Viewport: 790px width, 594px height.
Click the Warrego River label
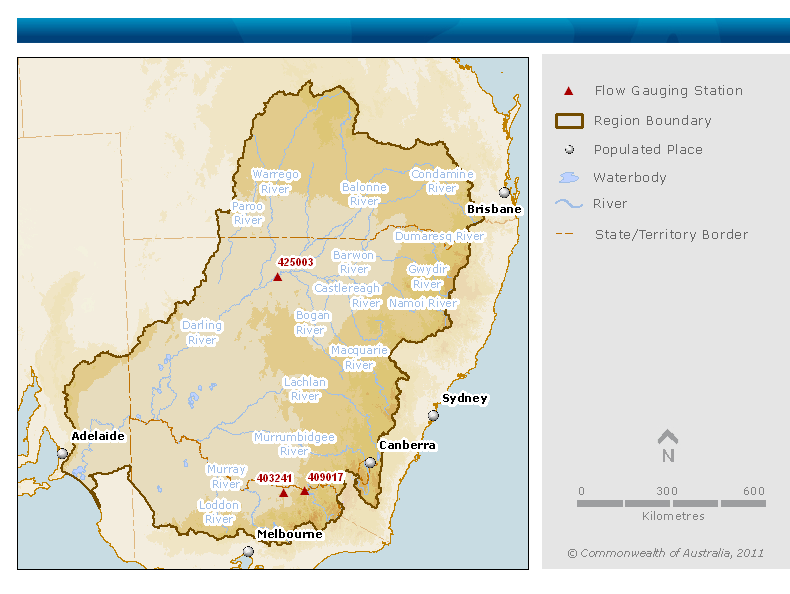(275, 181)
